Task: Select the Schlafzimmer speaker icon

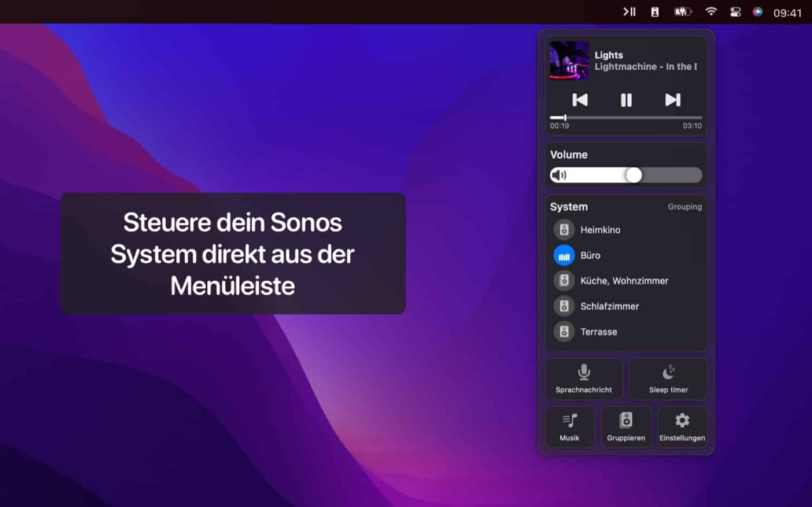Action: pos(564,306)
